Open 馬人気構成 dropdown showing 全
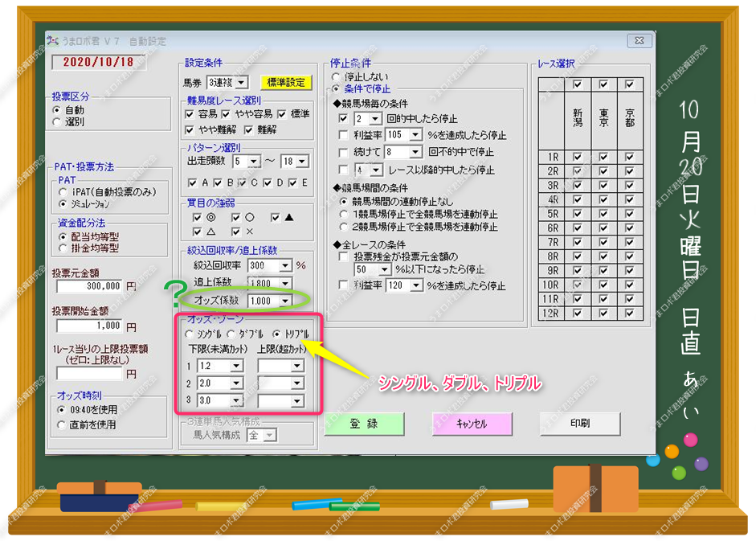 coord(270,436)
